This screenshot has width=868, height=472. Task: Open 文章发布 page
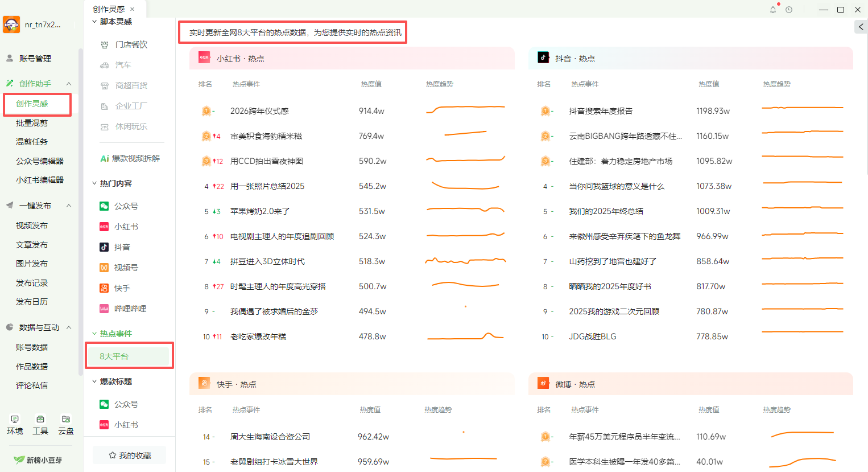[x=32, y=245]
